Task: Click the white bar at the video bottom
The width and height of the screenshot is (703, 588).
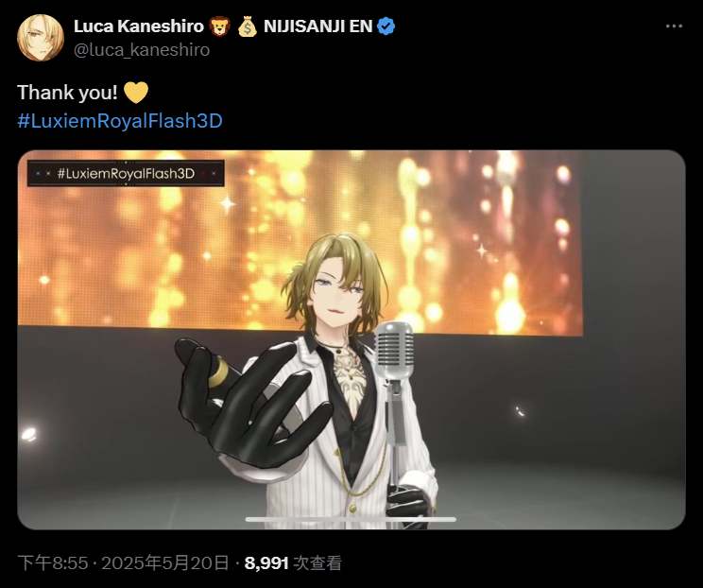Action: click(351, 519)
